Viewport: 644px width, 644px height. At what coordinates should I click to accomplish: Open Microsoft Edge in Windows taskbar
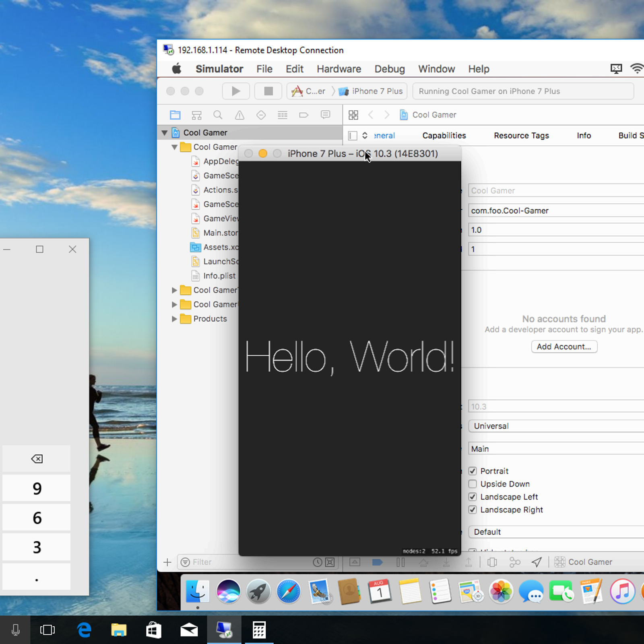click(x=84, y=630)
